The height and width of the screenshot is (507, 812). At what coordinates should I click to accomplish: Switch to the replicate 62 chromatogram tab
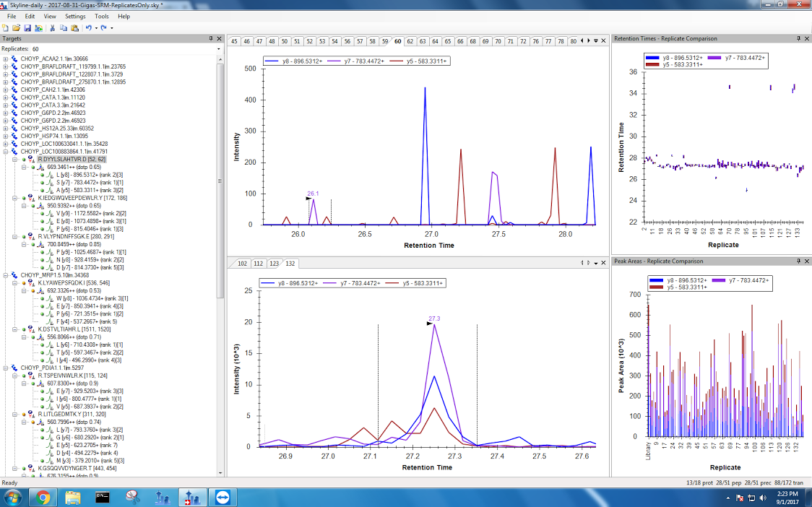click(x=410, y=41)
